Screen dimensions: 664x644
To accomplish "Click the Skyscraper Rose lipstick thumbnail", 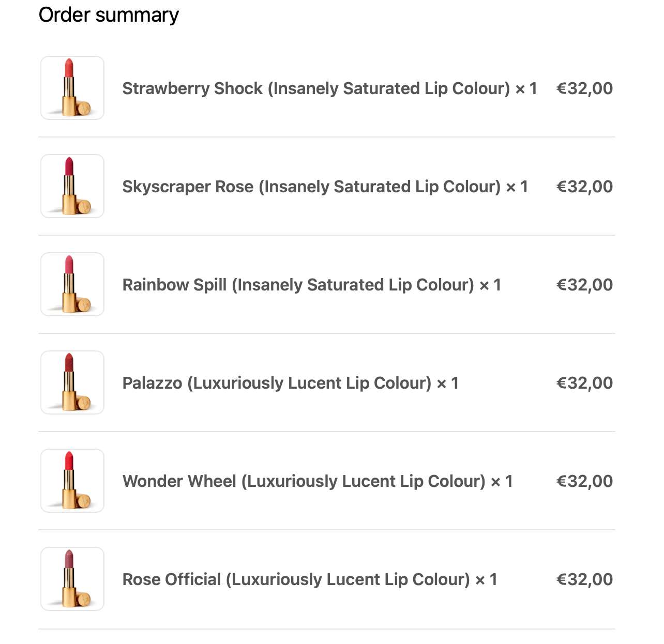I will (x=72, y=186).
